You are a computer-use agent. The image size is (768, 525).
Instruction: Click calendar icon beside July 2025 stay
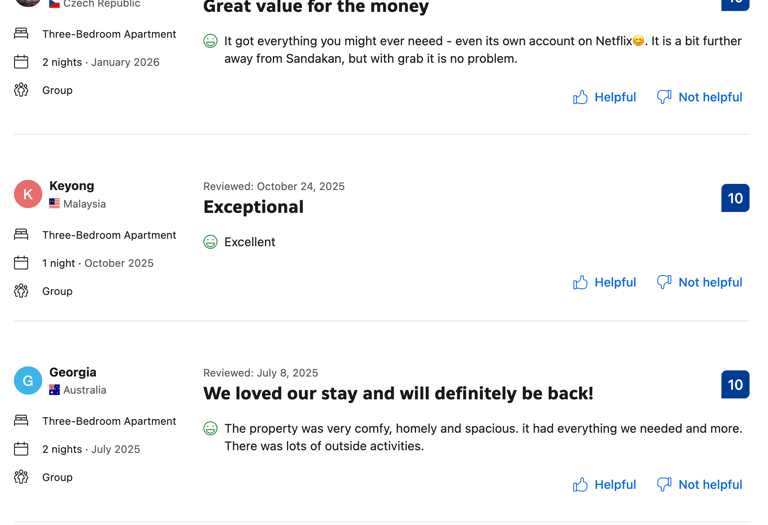point(21,449)
